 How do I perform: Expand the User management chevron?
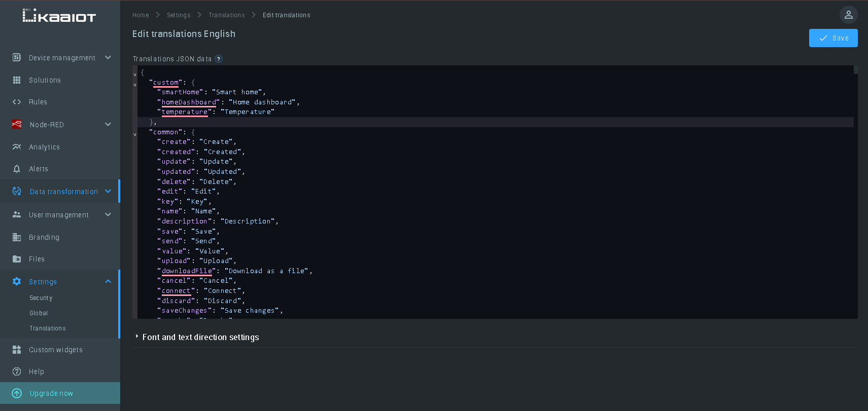pyautogui.click(x=108, y=214)
